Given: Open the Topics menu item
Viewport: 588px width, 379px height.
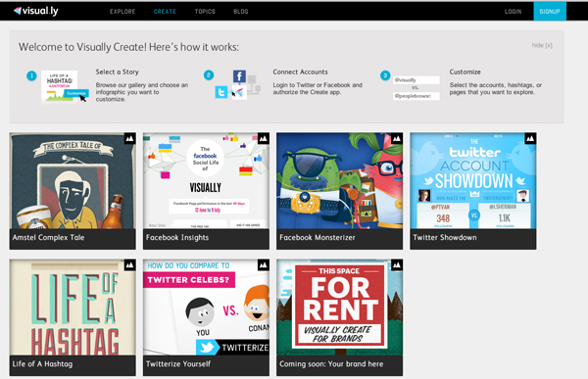Looking at the screenshot, I should [205, 12].
